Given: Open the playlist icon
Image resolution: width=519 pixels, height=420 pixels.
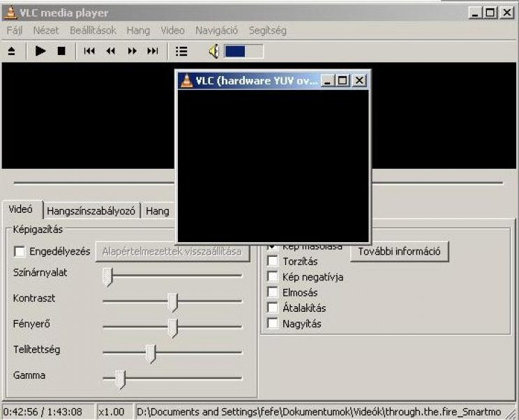Looking at the screenshot, I should point(181,51).
